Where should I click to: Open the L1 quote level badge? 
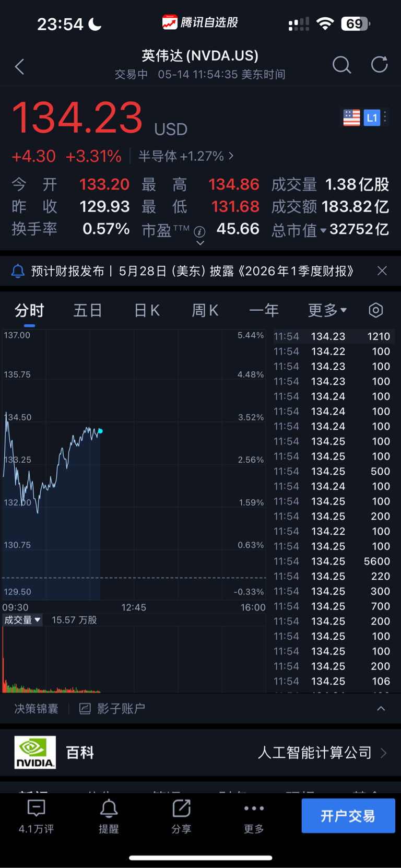[x=372, y=118]
